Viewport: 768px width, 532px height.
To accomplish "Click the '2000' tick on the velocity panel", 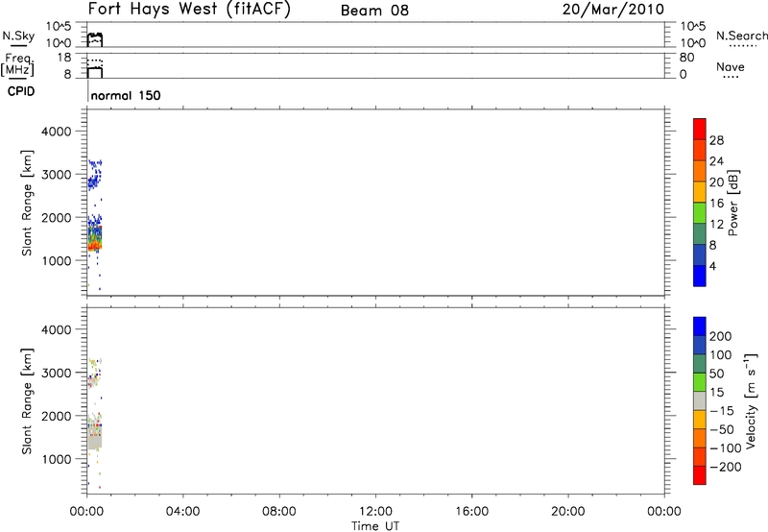I will [57, 416].
